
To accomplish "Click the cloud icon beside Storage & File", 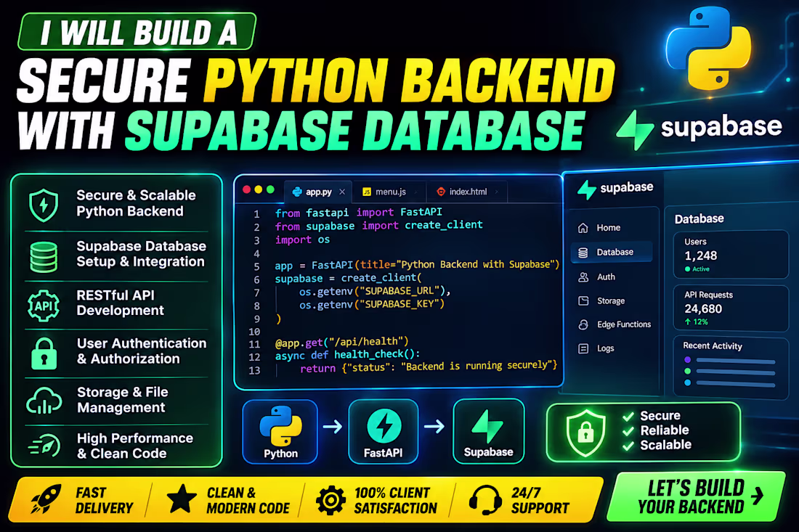I will [x=44, y=401].
